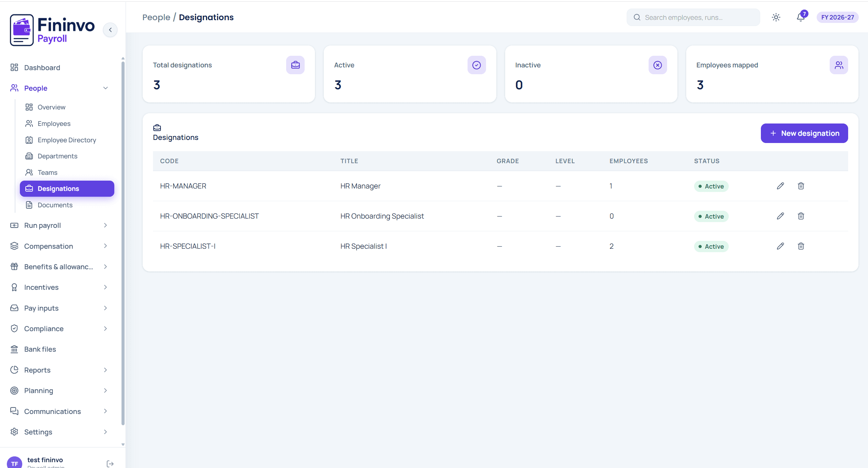Expand Planning menu
The width and height of the screenshot is (868, 468).
click(62, 390)
